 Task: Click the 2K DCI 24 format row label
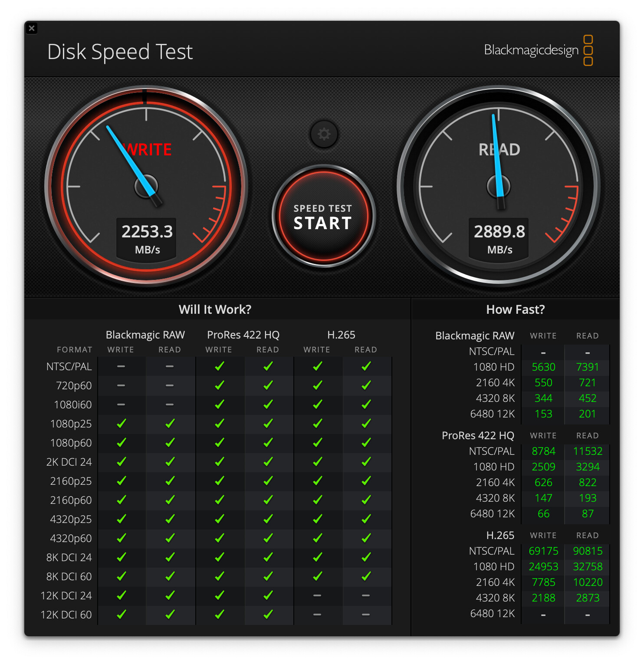click(x=69, y=462)
